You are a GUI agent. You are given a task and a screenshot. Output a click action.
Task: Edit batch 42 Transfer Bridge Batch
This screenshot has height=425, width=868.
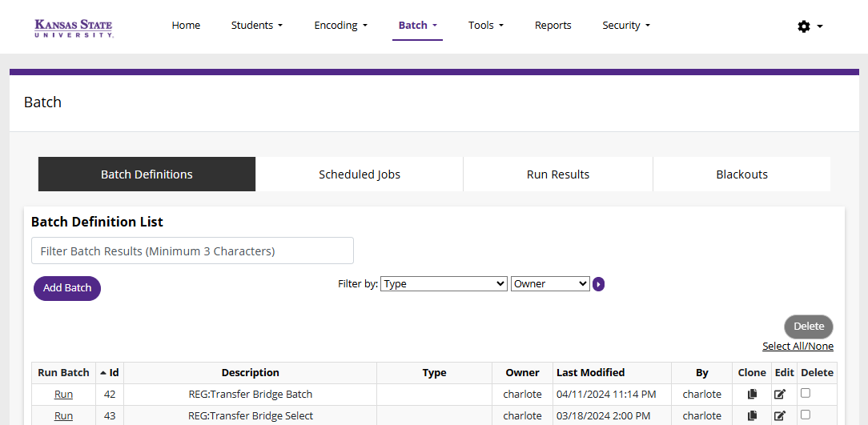779,394
